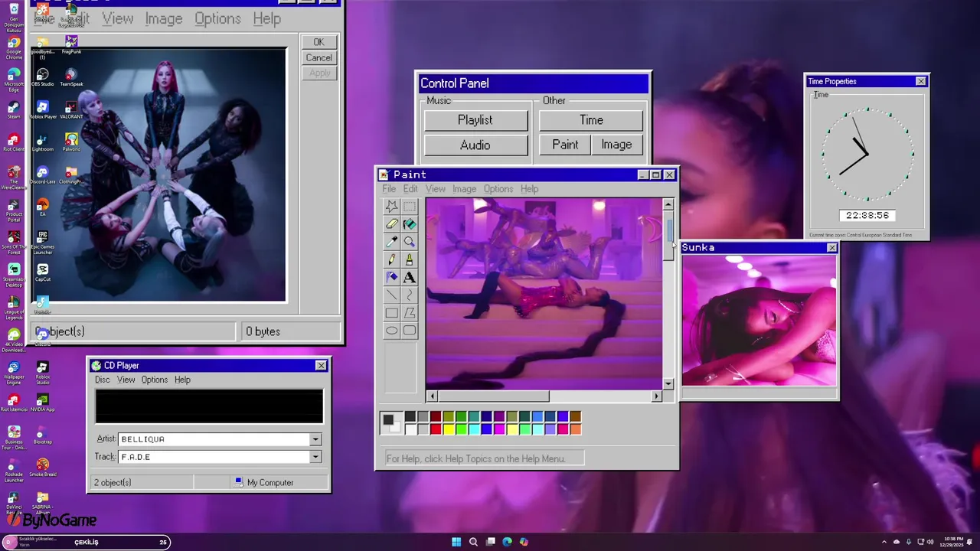Open the Help menu in CD Player

[x=182, y=380]
